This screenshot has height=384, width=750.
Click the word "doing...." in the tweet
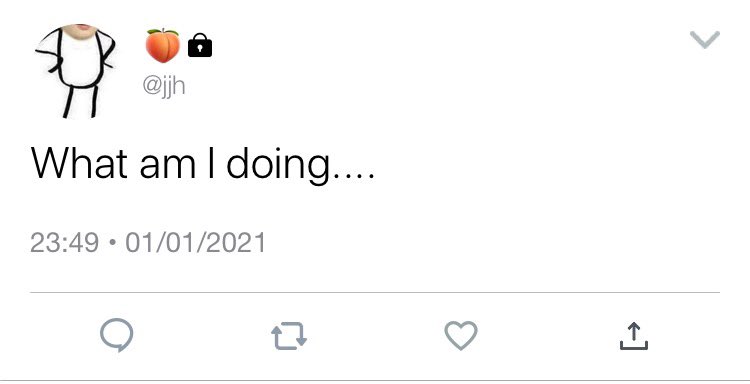[x=300, y=165]
